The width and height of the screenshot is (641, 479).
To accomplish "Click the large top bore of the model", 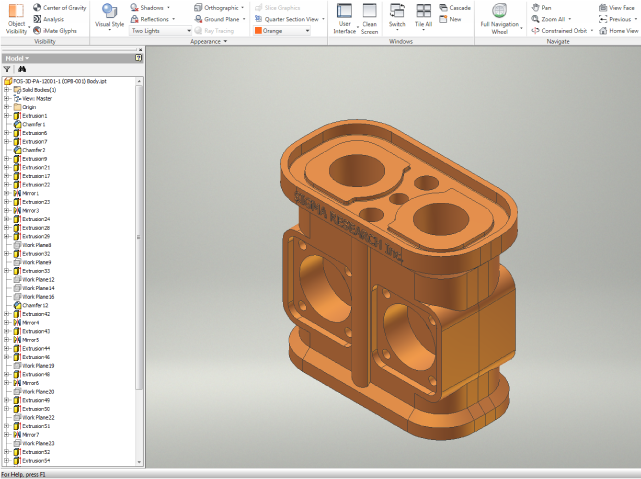I will pyautogui.click(x=356, y=171).
